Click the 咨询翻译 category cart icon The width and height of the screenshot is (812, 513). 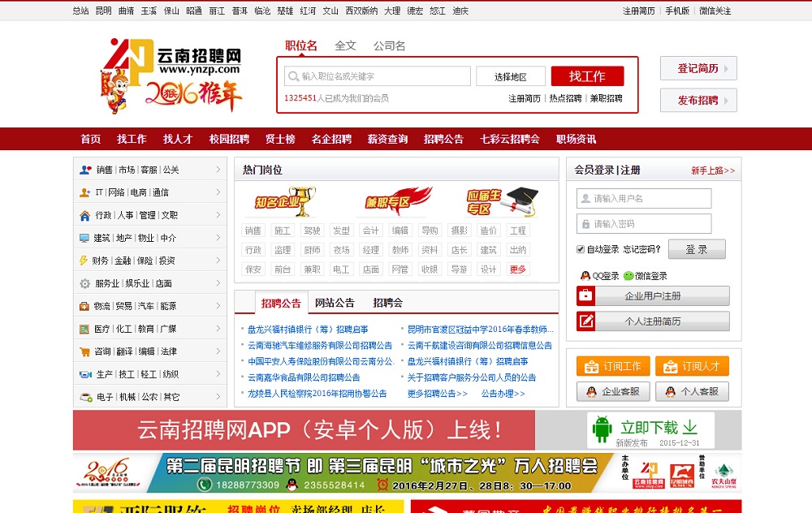click(85, 351)
